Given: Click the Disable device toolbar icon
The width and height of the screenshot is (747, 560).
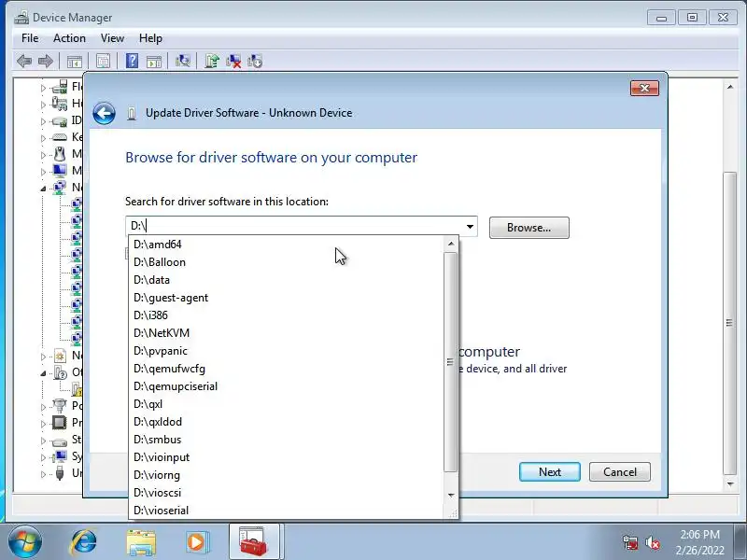Looking at the screenshot, I should pos(255,61).
